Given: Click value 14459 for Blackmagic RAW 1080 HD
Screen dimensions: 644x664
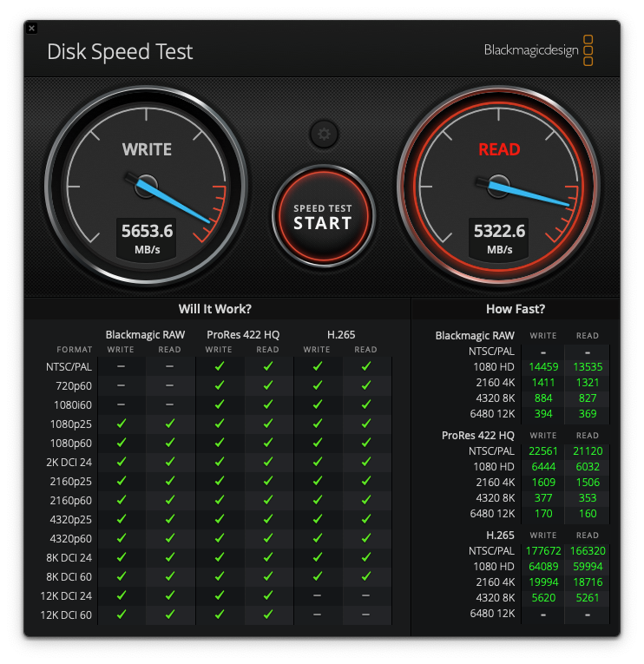Looking at the screenshot, I should [543, 367].
